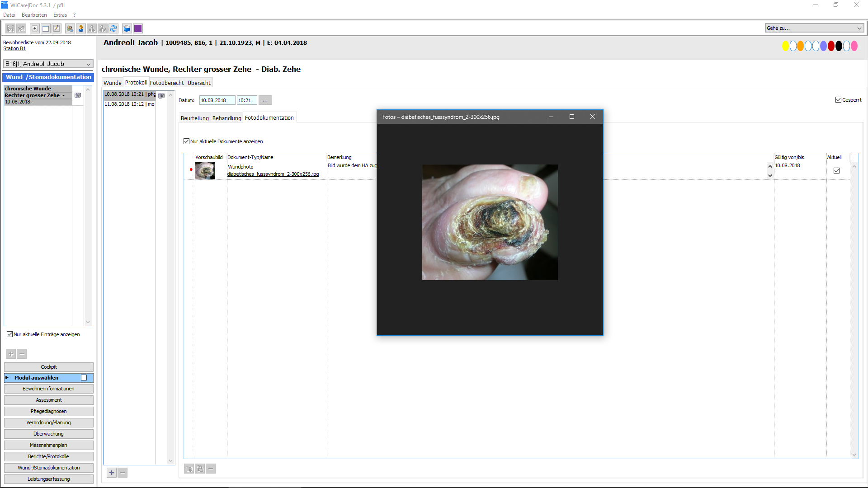The width and height of the screenshot is (868, 488).
Task: Open the Pflegediagnosen module
Action: point(49,411)
